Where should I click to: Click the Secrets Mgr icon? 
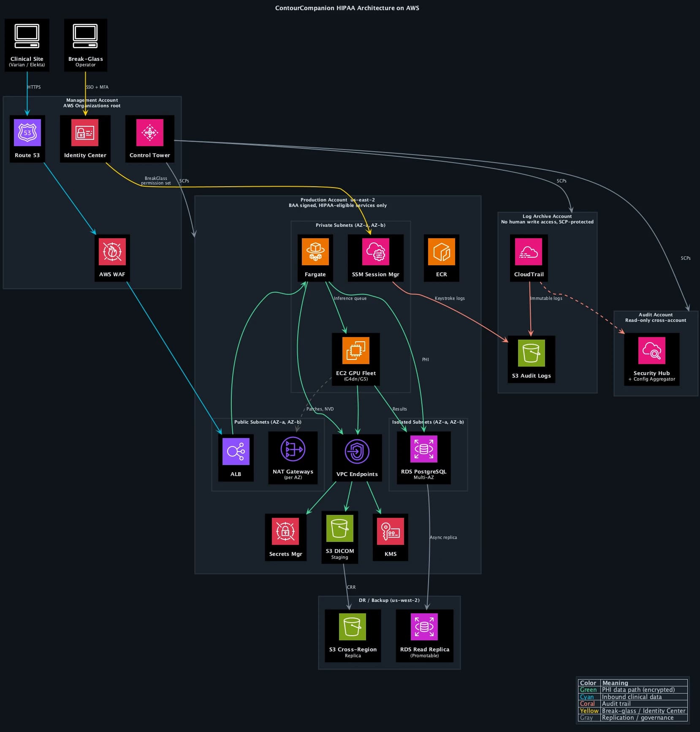tap(285, 531)
